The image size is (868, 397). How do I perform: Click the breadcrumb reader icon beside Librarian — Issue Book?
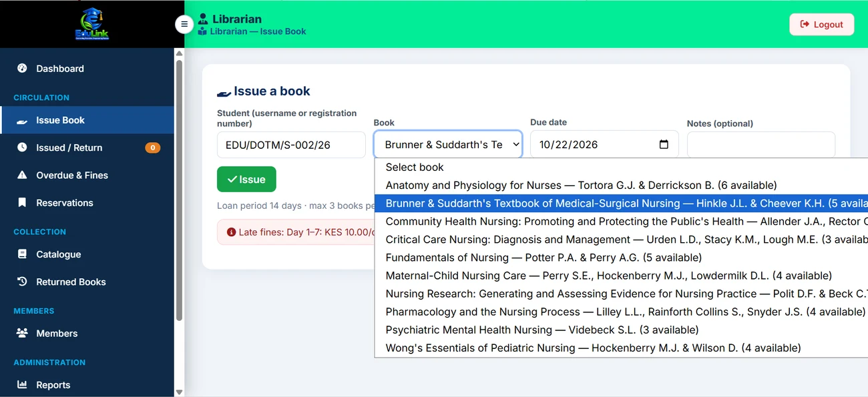click(202, 31)
